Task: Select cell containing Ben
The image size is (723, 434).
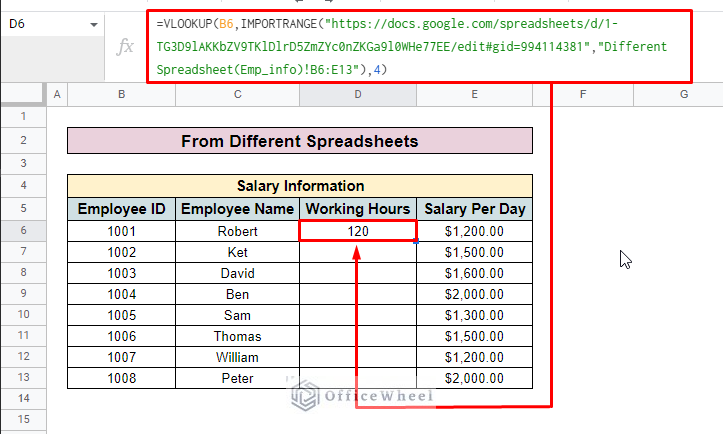Action: 237,294
